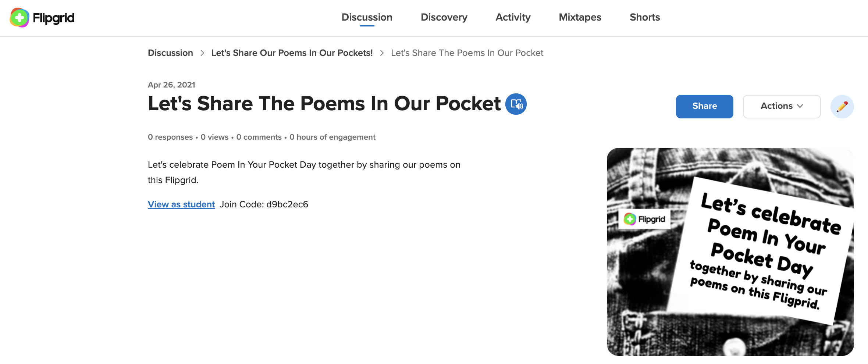Switch to the Discussion tab
The image size is (868, 364).
(367, 17)
